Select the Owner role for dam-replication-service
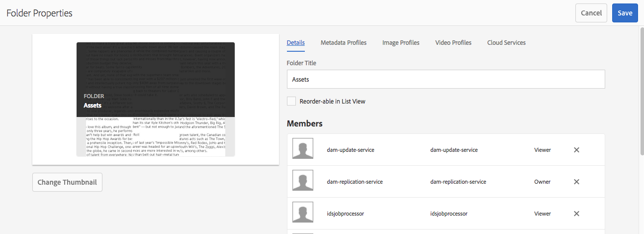 click(x=543, y=182)
